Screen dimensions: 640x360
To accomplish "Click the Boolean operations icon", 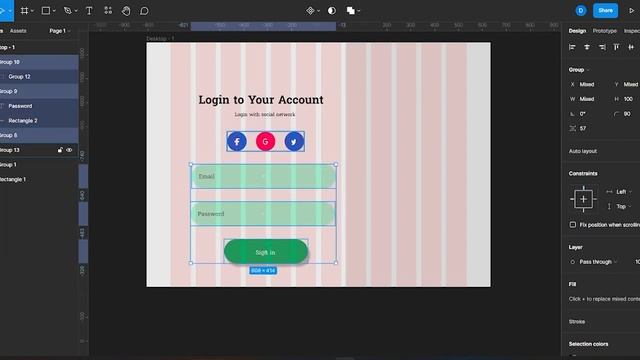I will (x=351, y=11).
